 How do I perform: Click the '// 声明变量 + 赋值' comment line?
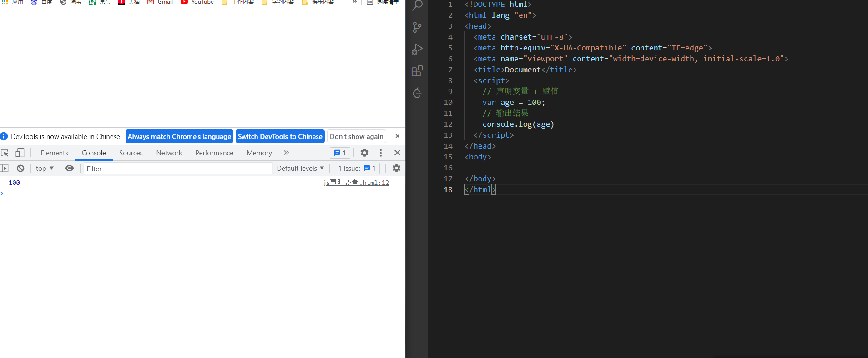pyautogui.click(x=520, y=91)
